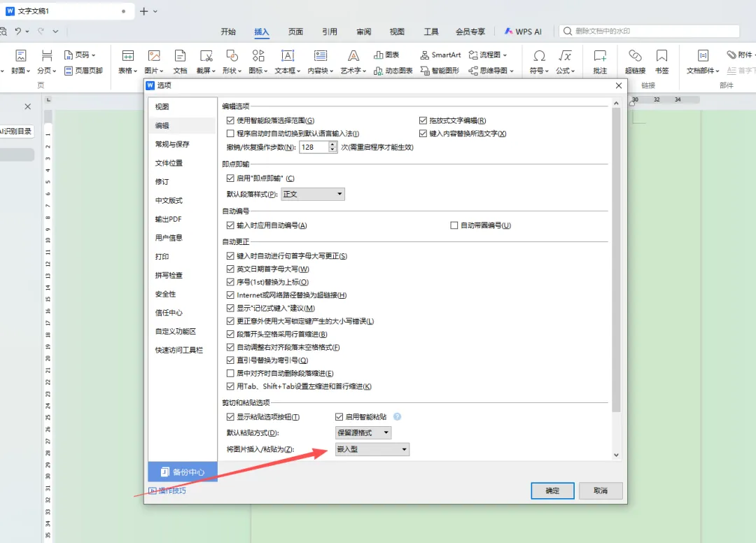756x543 pixels.
Task: Expand the undo history dropdown arrow
Action: click(27, 31)
